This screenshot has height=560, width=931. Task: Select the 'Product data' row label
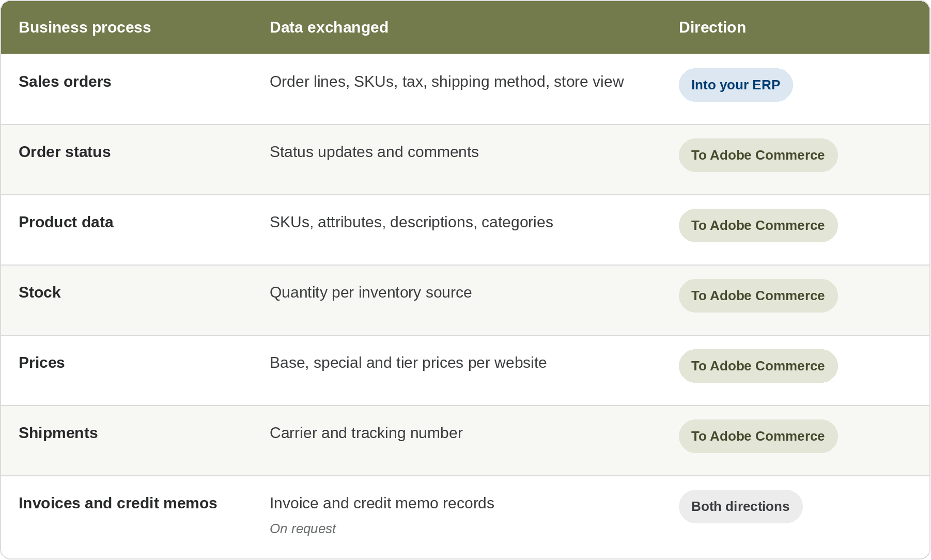tap(66, 222)
